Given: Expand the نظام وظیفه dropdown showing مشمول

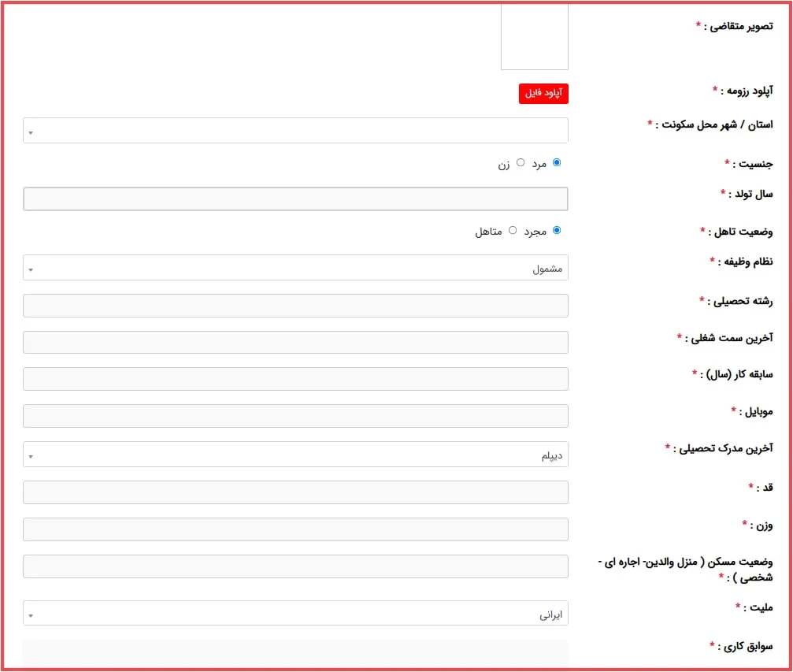Looking at the screenshot, I should click(295, 268).
